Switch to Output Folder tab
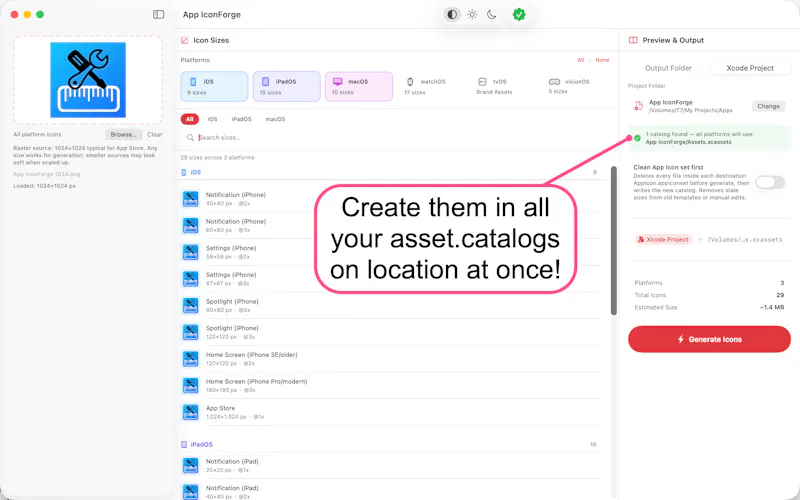This screenshot has width=800, height=500. [668, 68]
